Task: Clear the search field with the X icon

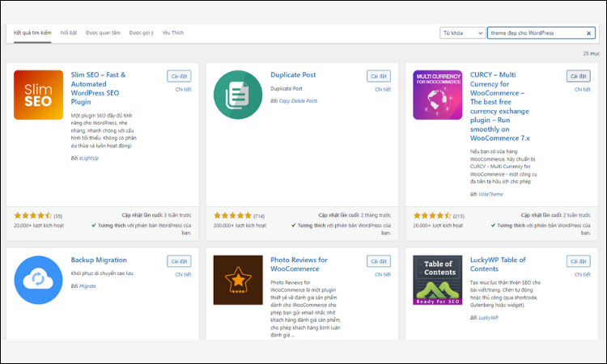Action: point(588,33)
